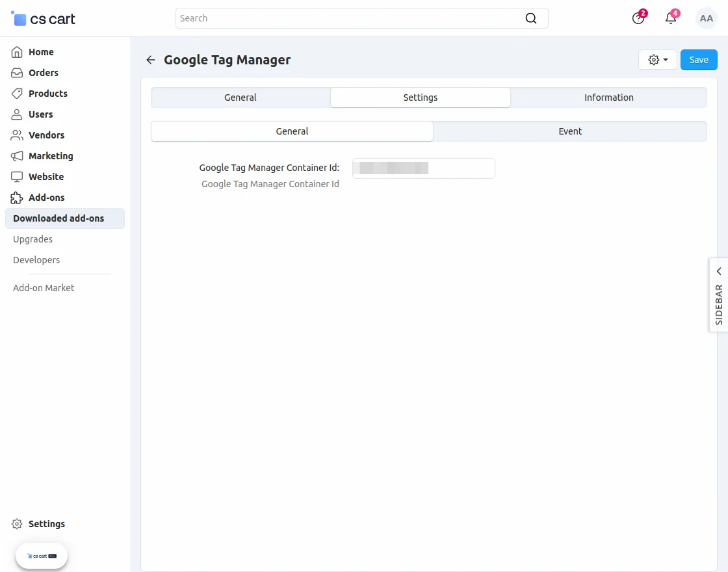Screen dimensions: 728x572
Task: Click the Users sidebar icon
Action: coord(16,114)
